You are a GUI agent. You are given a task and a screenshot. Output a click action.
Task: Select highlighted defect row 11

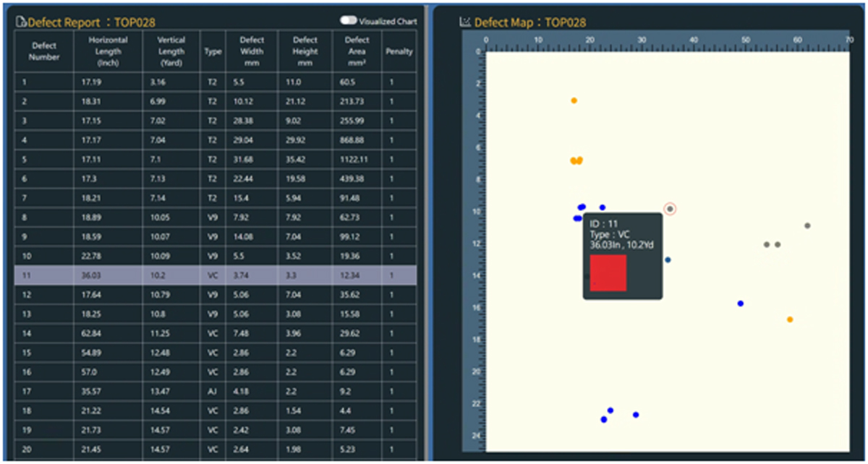point(215,275)
